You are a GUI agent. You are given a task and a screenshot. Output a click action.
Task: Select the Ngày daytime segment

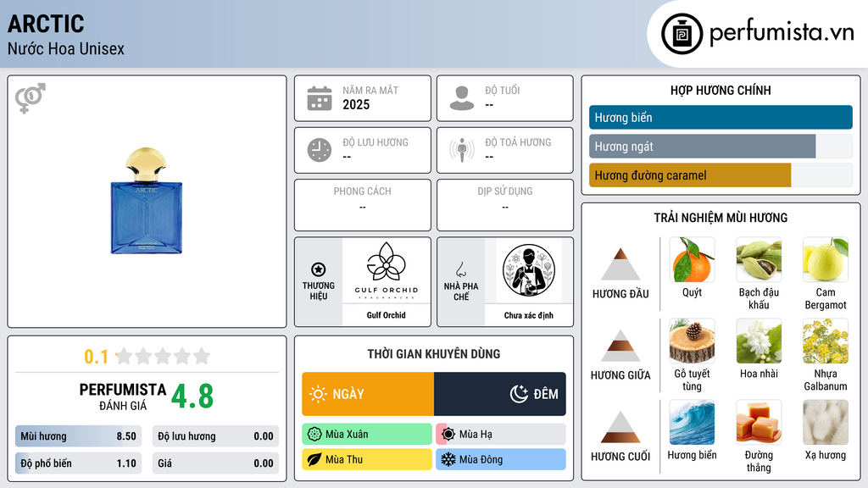click(x=368, y=394)
